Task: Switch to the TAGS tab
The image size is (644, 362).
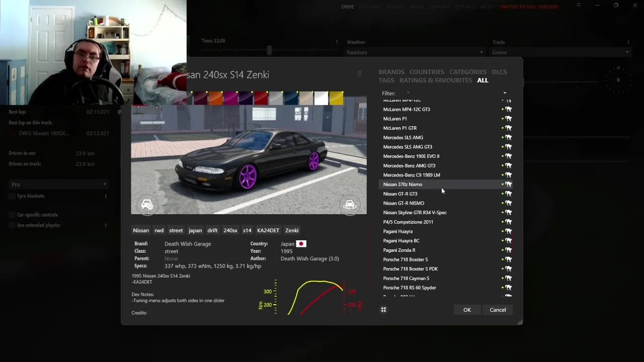Action: pyautogui.click(x=386, y=80)
